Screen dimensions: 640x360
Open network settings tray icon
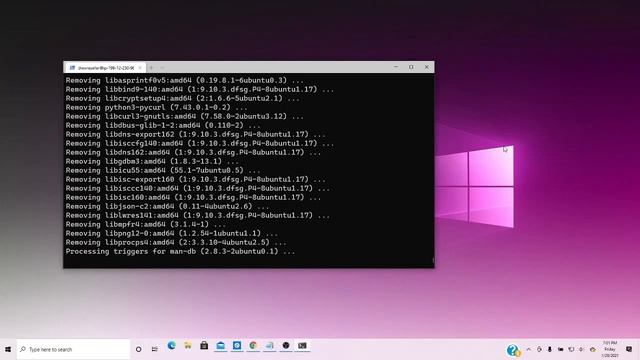[x=571, y=349]
